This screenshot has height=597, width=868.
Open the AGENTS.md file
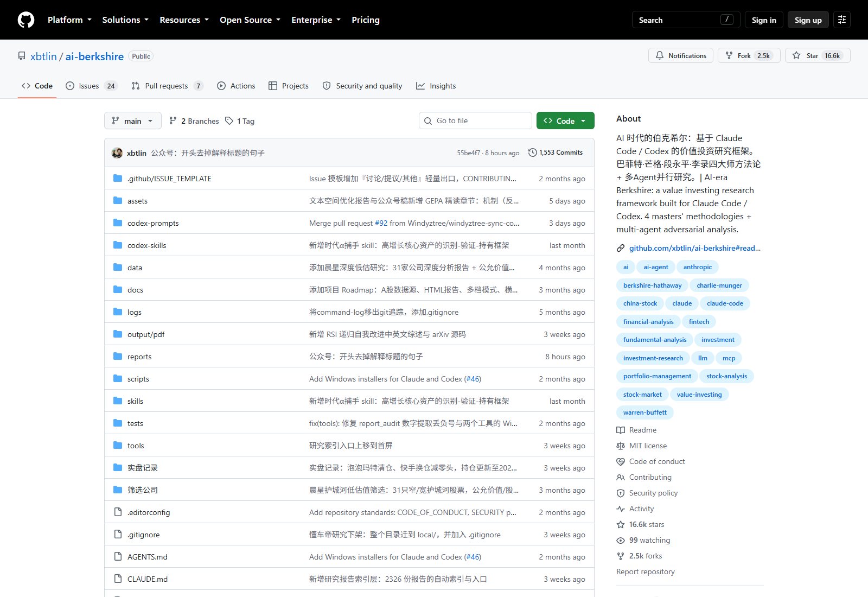tap(148, 557)
